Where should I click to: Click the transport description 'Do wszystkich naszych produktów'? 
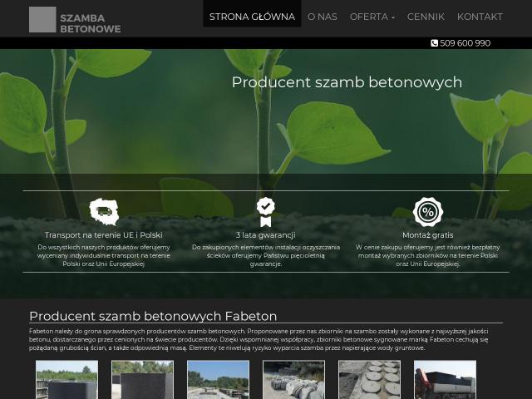click(x=103, y=255)
